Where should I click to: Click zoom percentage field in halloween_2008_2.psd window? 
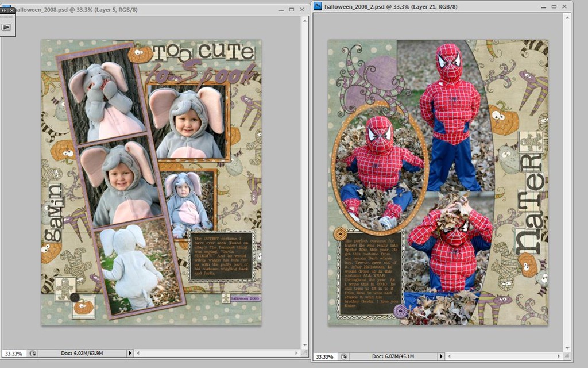coord(325,356)
